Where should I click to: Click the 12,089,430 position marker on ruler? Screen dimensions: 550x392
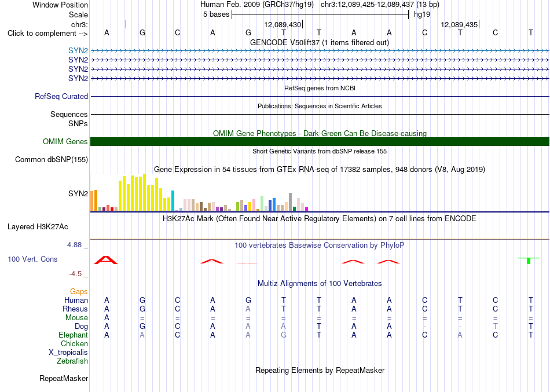pyautogui.click(x=284, y=24)
